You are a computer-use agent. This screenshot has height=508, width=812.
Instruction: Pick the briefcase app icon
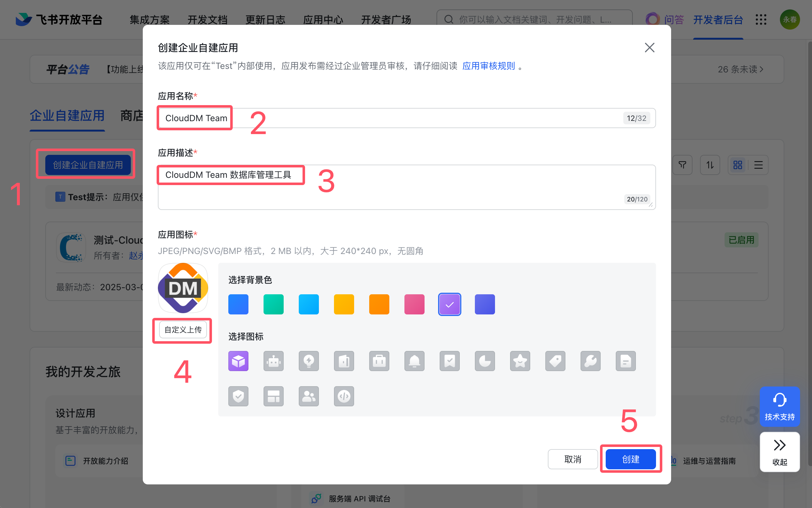[379, 361]
